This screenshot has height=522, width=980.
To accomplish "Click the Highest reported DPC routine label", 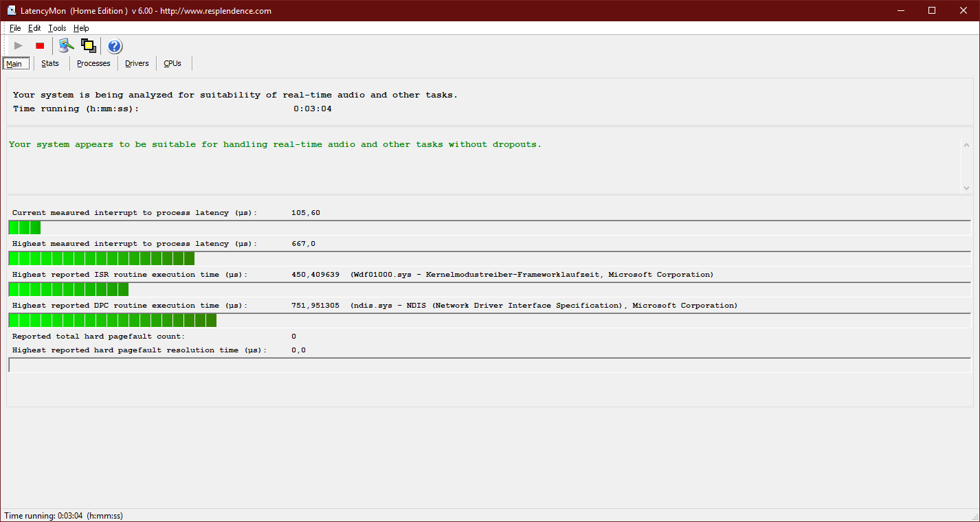I will pos(129,306).
